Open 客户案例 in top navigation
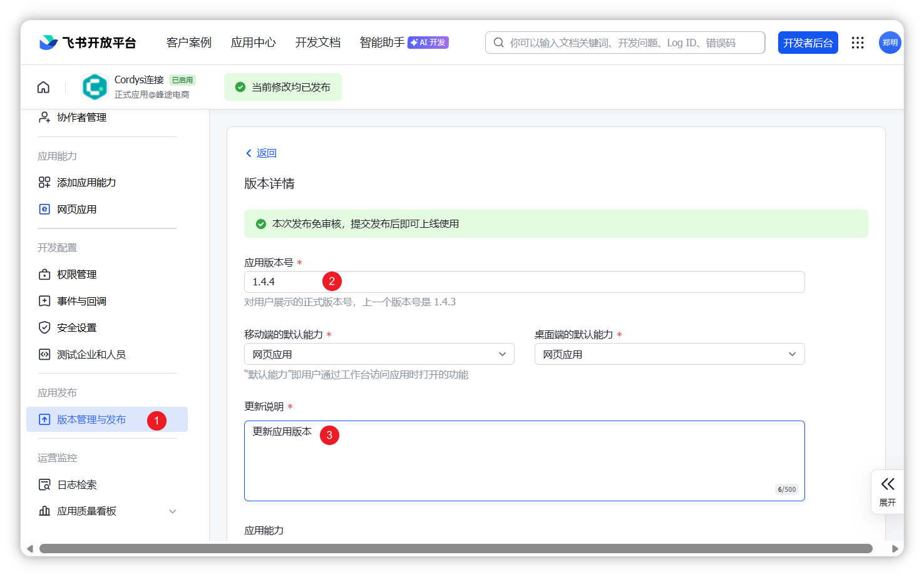The height and width of the screenshot is (577, 924). pos(189,43)
